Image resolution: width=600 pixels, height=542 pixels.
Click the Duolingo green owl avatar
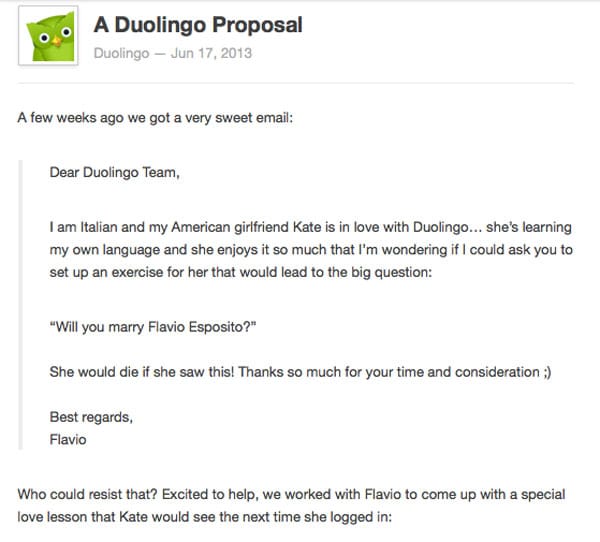coord(50,41)
